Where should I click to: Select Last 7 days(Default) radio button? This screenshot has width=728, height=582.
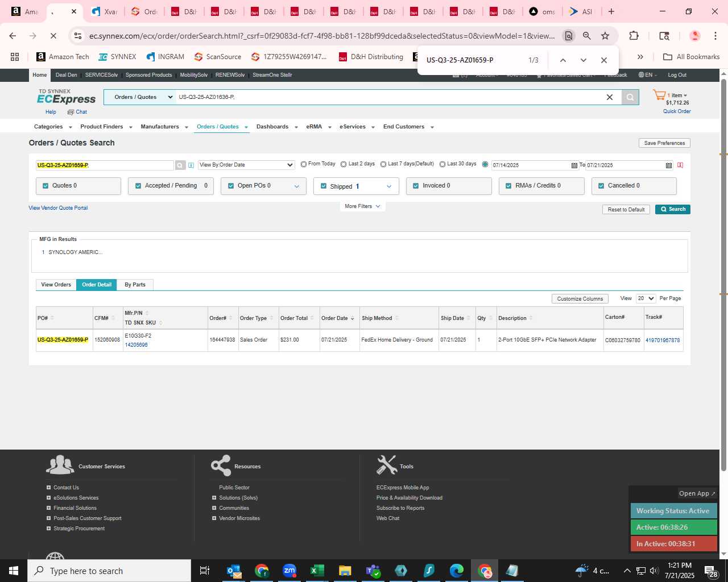point(383,164)
